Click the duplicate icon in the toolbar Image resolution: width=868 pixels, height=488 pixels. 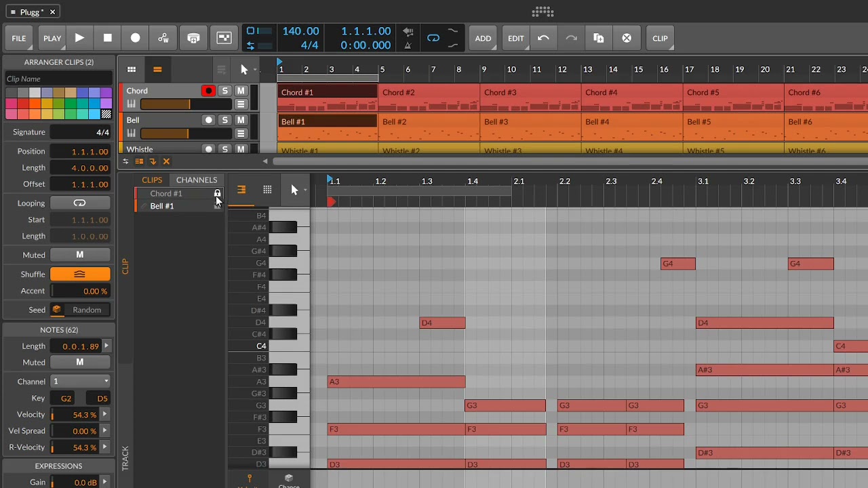[599, 39]
